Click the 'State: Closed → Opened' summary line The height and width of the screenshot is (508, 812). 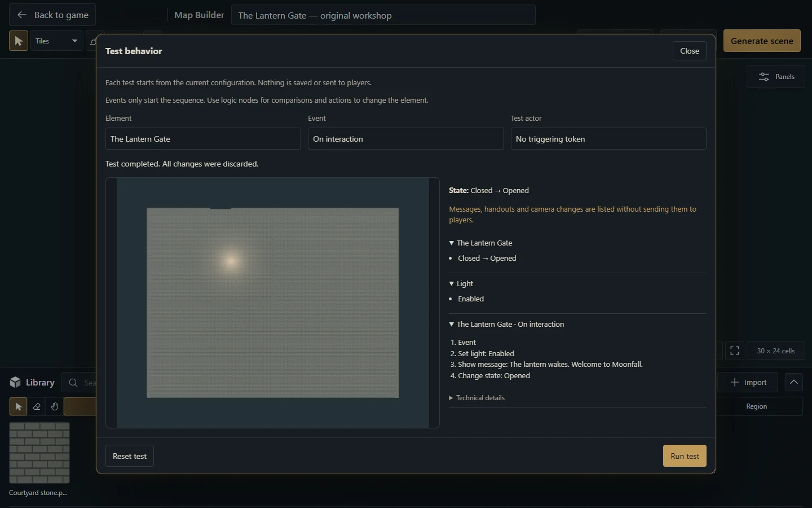coord(489,191)
